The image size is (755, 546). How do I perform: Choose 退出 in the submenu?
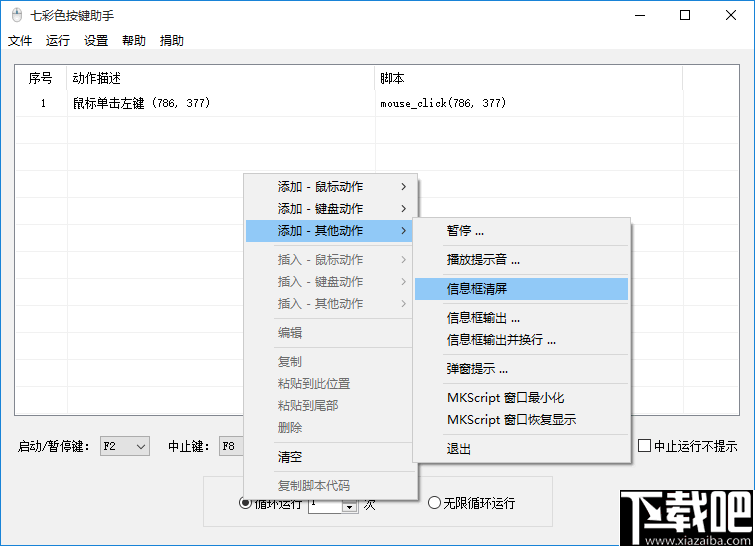coord(521,449)
